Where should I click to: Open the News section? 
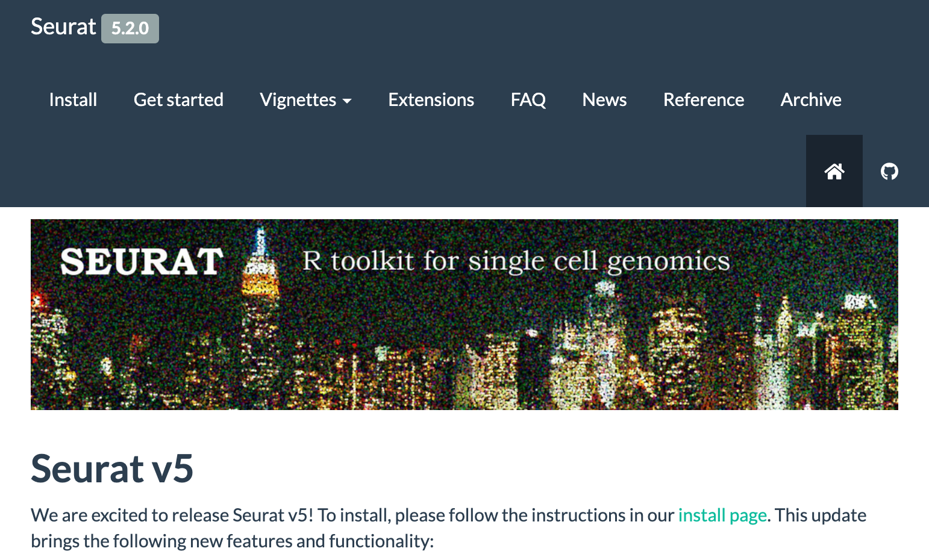pyautogui.click(x=604, y=100)
